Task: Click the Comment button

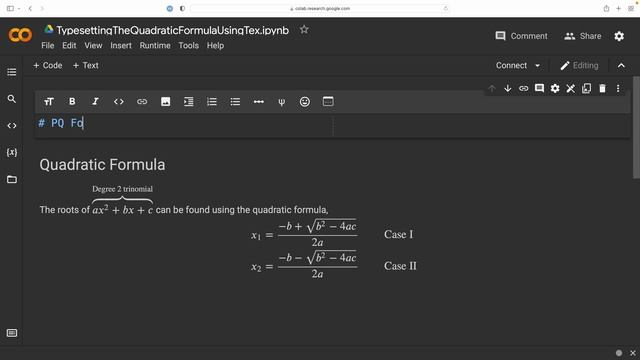Action: [521, 36]
